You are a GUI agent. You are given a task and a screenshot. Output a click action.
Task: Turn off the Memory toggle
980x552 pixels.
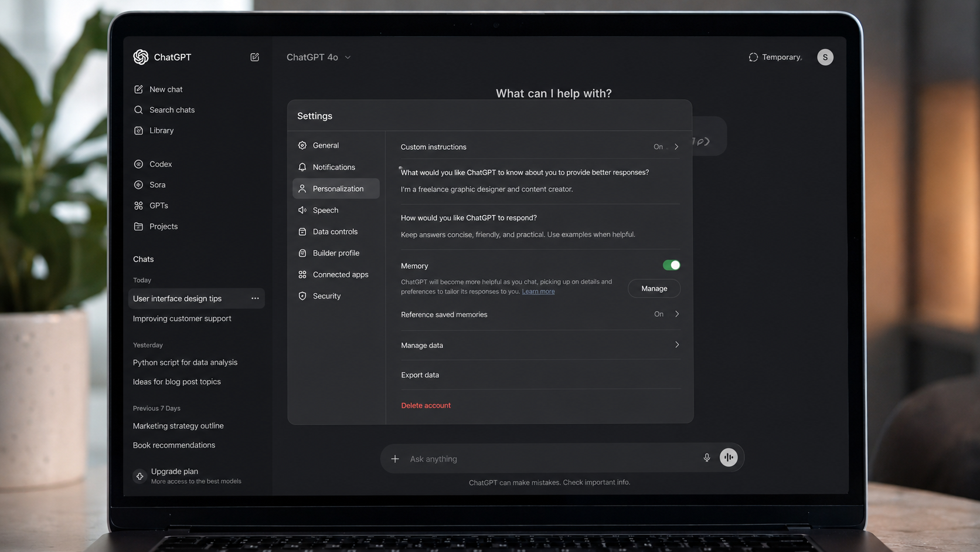pyautogui.click(x=671, y=265)
